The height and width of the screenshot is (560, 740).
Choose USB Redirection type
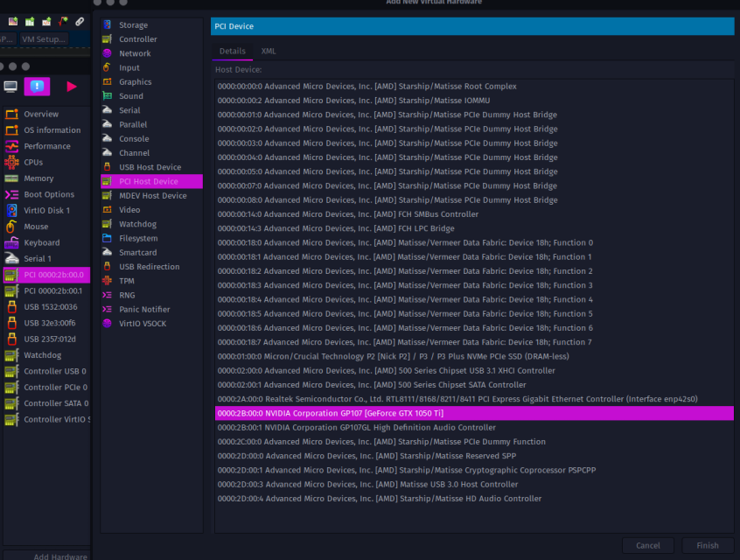click(x=151, y=266)
